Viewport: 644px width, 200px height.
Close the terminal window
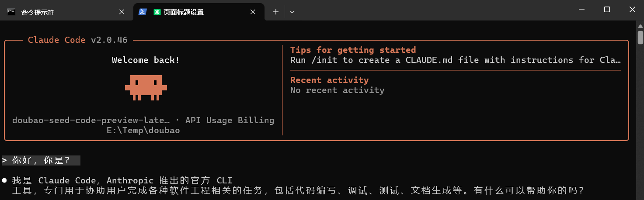632,10
